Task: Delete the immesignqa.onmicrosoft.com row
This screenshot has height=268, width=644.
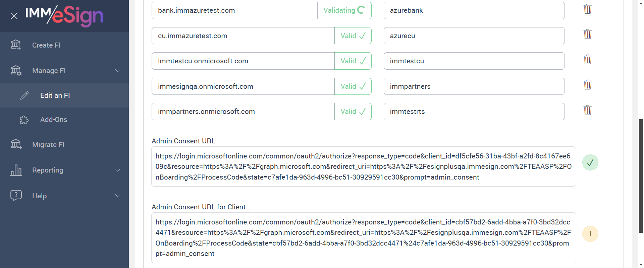Action: click(587, 85)
